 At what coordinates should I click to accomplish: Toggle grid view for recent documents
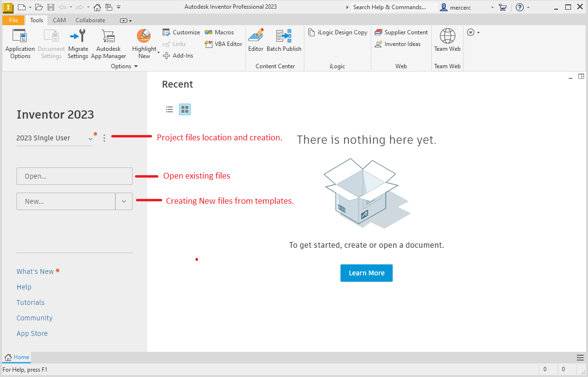pyautogui.click(x=184, y=109)
